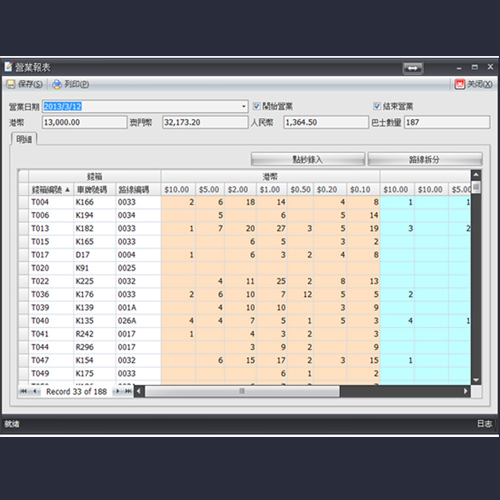This screenshot has width=500, height=500.
Task: Click the 澳門幣 amount field 32,173.20
Action: [205, 122]
